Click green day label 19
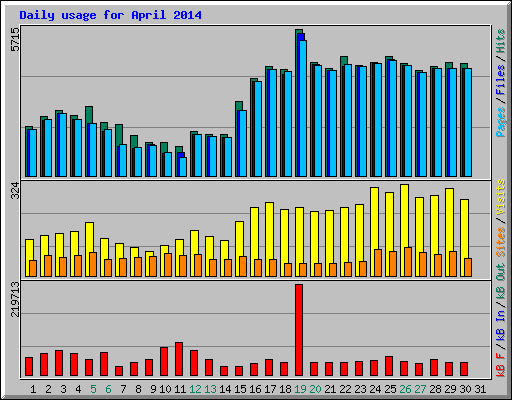 point(300,389)
